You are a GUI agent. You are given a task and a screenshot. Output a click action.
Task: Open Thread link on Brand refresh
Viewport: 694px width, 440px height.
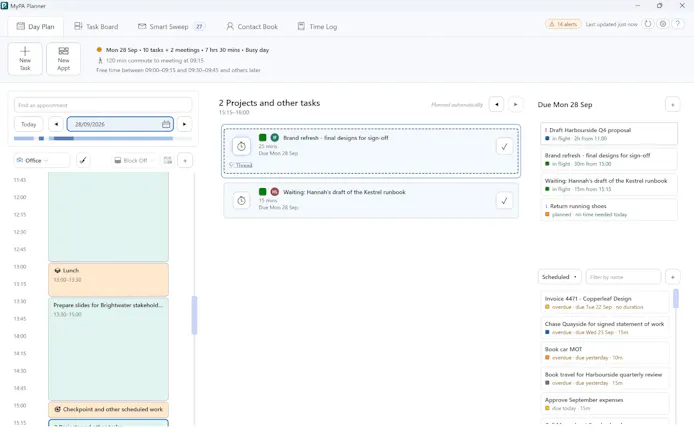pyautogui.click(x=241, y=165)
